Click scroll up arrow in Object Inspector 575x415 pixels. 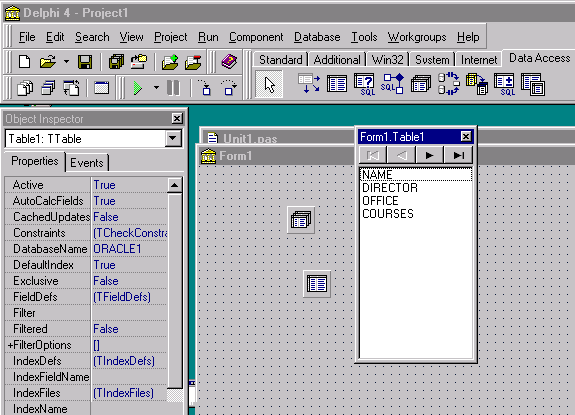pyautogui.click(x=174, y=185)
